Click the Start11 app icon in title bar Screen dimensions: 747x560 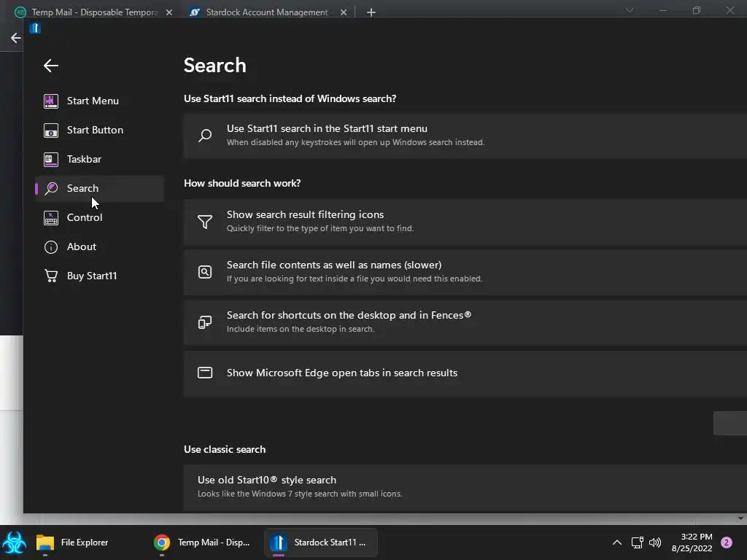tap(35, 28)
